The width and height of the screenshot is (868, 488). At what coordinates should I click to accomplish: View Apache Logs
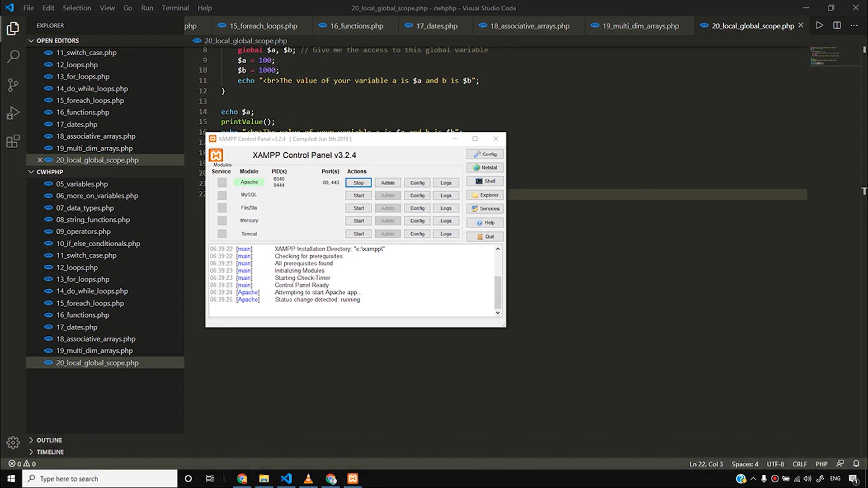(446, 183)
